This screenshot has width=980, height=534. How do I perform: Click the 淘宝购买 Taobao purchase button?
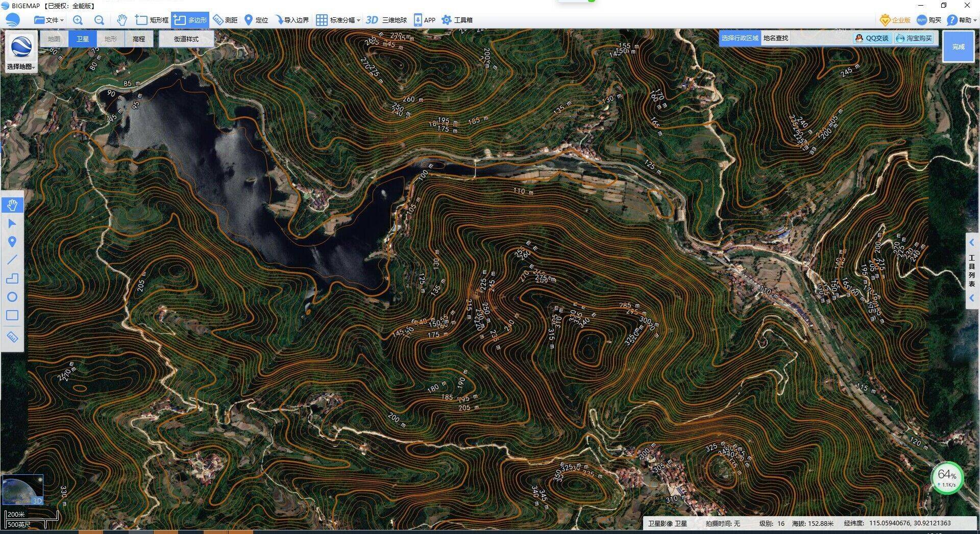click(914, 38)
